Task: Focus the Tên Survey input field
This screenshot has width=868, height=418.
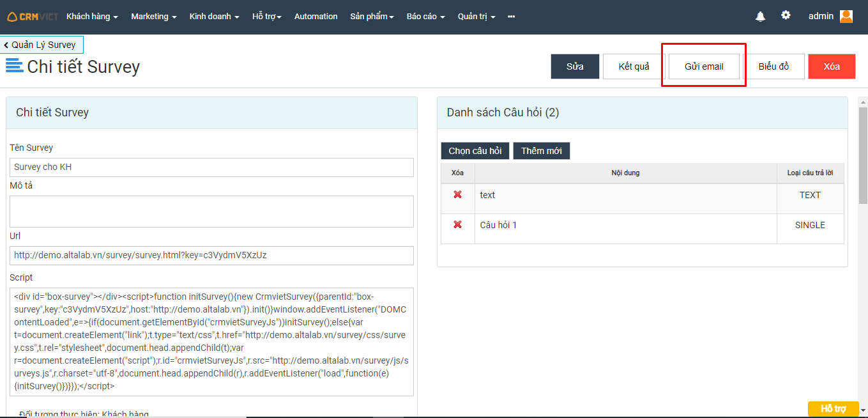Action: tap(211, 167)
